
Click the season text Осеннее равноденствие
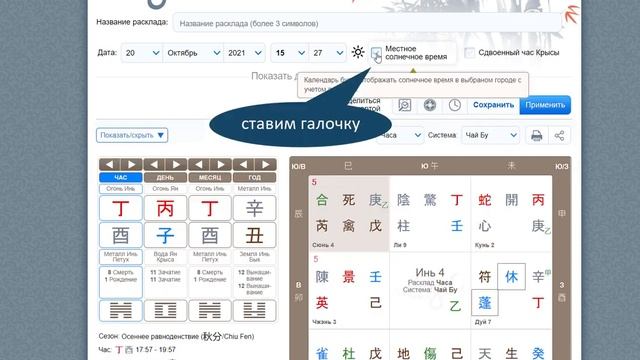point(161,336)
